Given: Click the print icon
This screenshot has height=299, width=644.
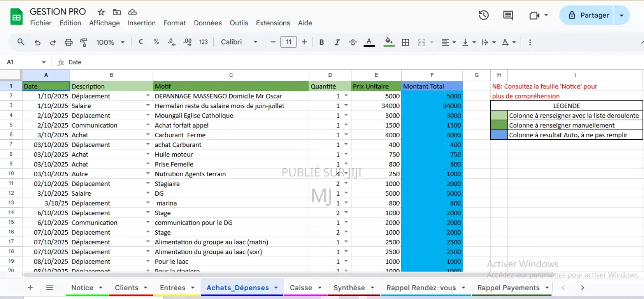Looking at the screenshot, I should tap(68, 42).
